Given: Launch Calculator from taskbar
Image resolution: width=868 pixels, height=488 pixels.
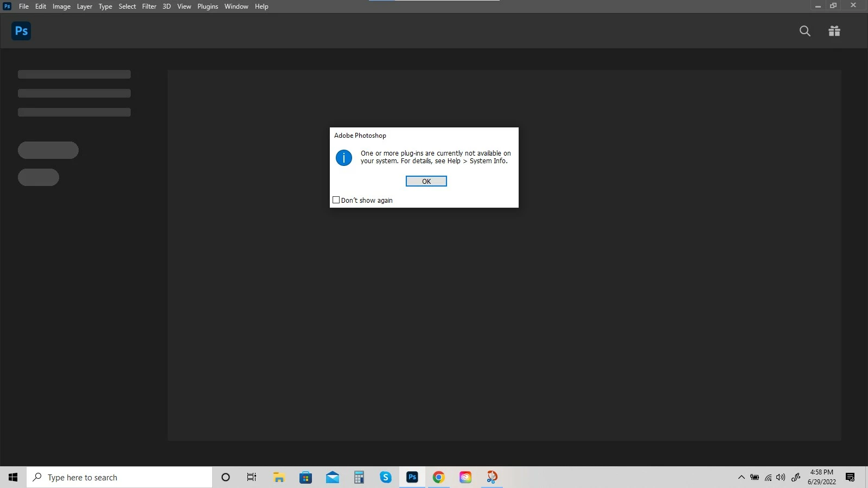Looking at the screenshot, I should [359, 477].
